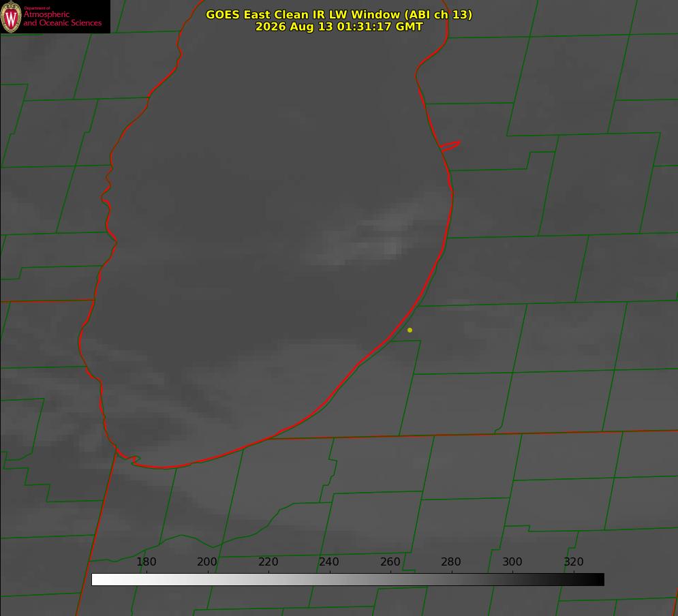The height and width of the screenshot is (616, 678).
Task: Click the mid-gray center of the colorbar
Action: 348,579
